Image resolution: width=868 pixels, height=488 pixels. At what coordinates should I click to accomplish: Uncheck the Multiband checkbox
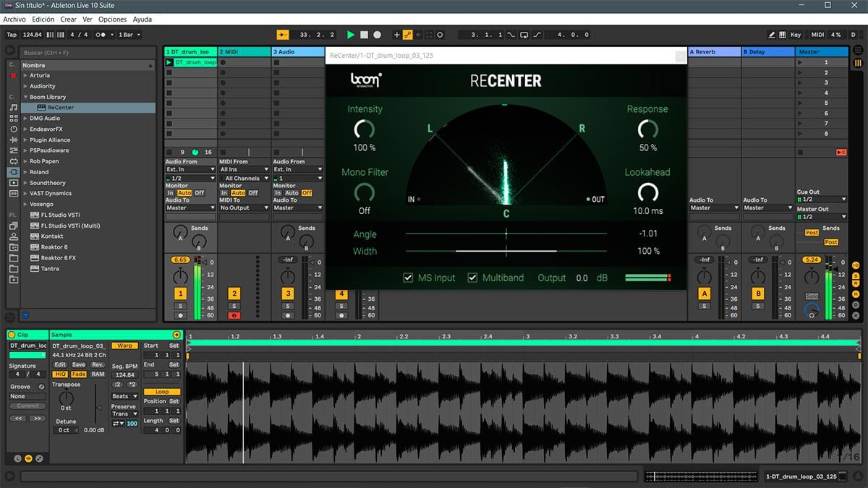473,278
